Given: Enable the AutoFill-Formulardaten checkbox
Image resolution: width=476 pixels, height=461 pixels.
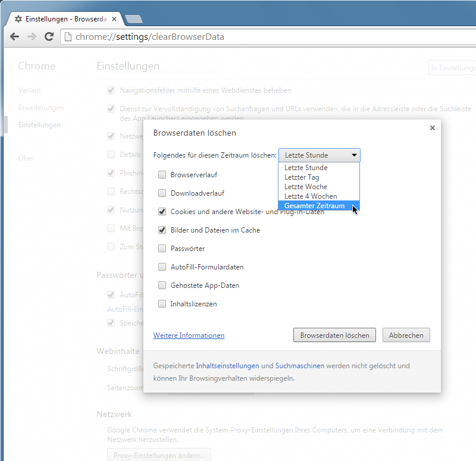Looking at the screenshot, I should tap(162, 267).
